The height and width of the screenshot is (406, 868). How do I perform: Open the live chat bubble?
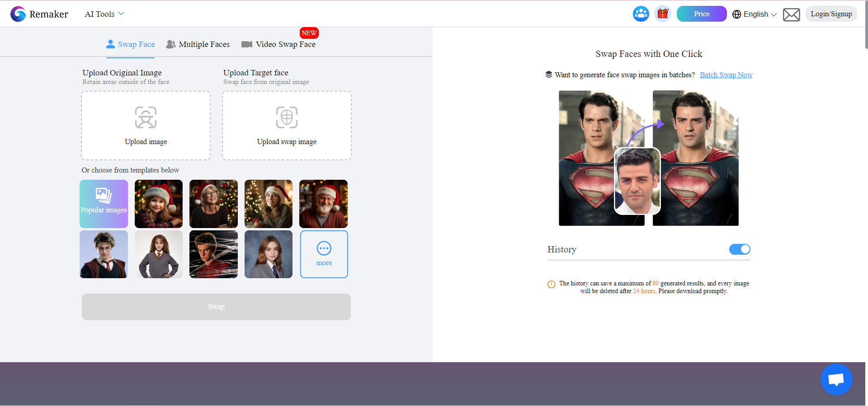[x=836, y=379]
